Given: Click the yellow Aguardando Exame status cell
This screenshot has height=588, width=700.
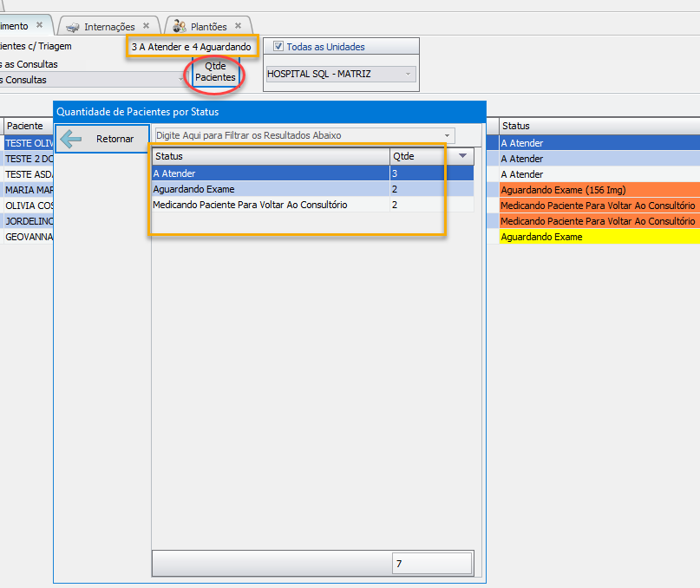Looking at the screenshot, I should pos(599,237).
